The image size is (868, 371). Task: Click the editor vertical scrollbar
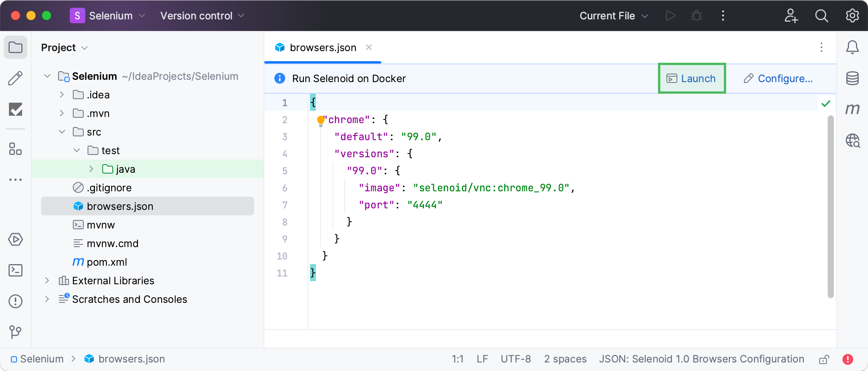point(830,205)
